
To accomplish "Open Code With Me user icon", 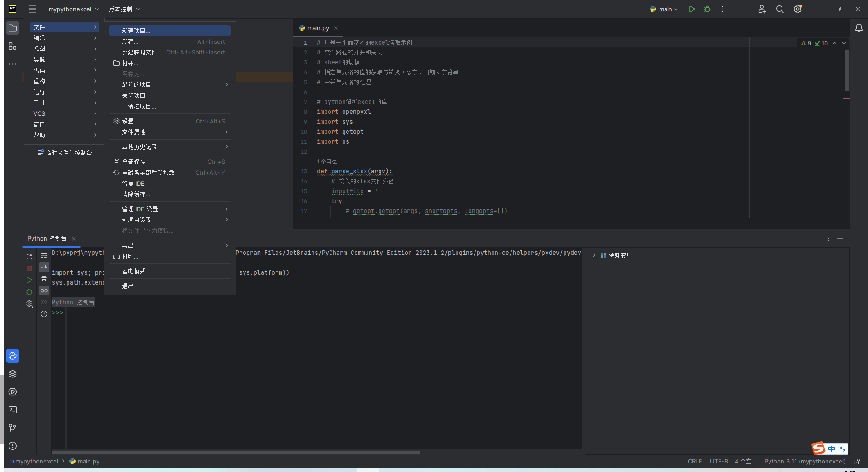I will coord(762,9).
